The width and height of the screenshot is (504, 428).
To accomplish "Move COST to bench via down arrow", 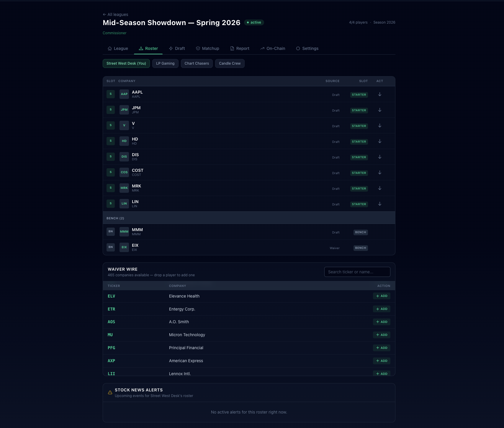I will coord(380,173).
